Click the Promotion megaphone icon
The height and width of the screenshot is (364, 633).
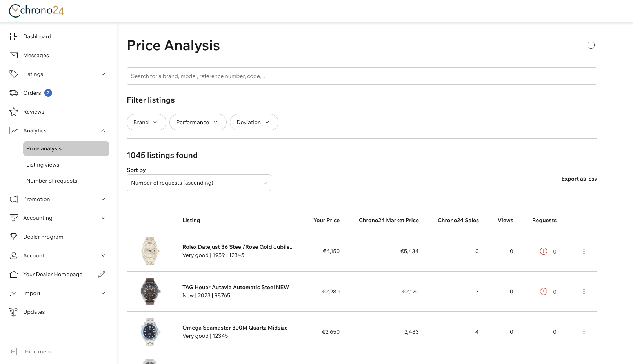click(x=14, y=199)
